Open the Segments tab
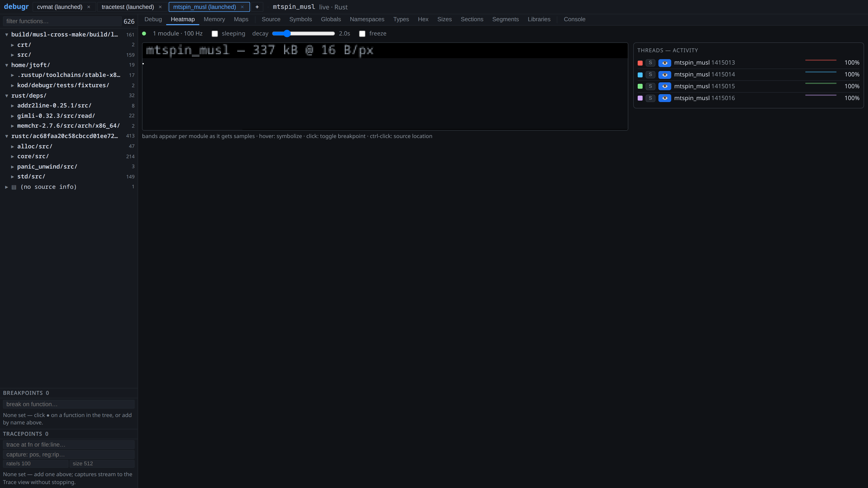Viewport: 868px width, 488px height. pyautogui.click(x=505, y=19)
